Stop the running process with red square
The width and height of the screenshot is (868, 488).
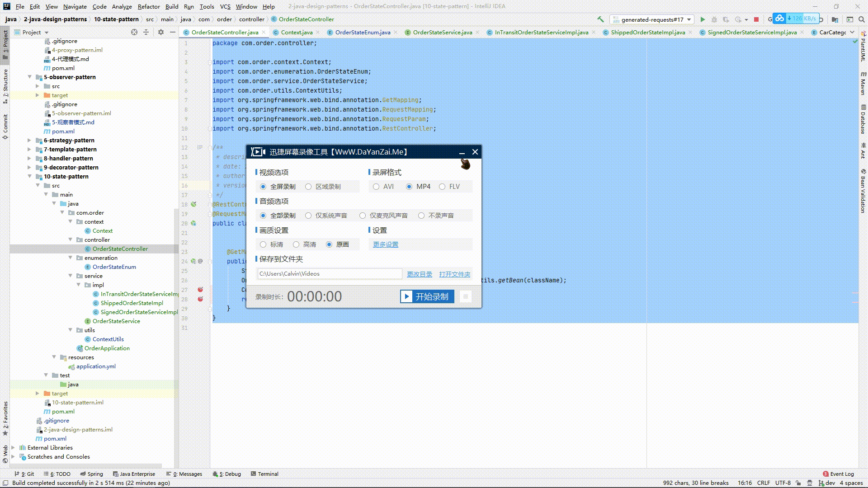[x=756, y=19]
